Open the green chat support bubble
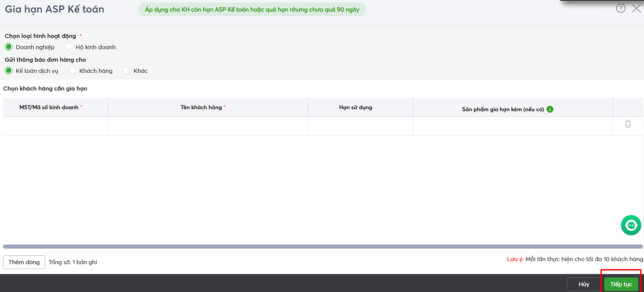This screenshot has height=292, width=644. point(631,225)
